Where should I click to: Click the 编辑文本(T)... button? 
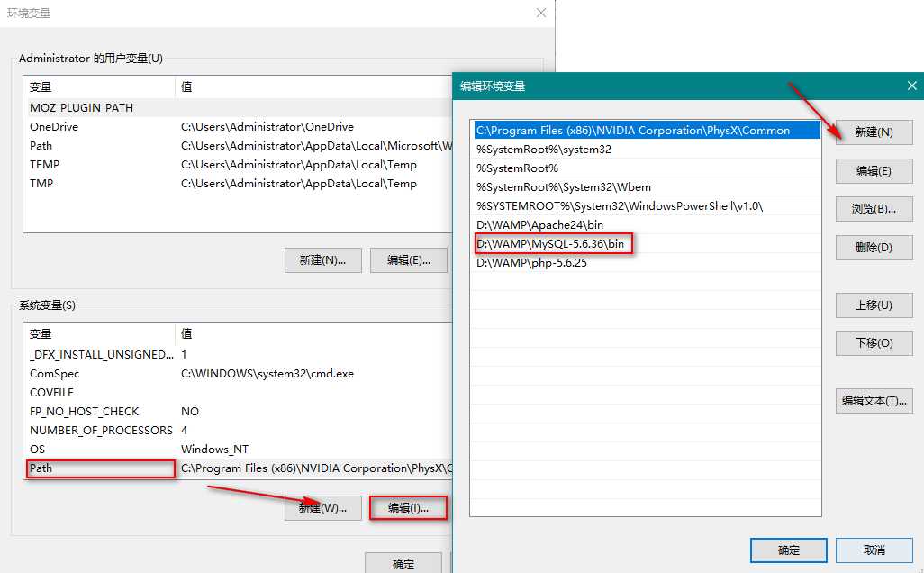coord(874,401)
